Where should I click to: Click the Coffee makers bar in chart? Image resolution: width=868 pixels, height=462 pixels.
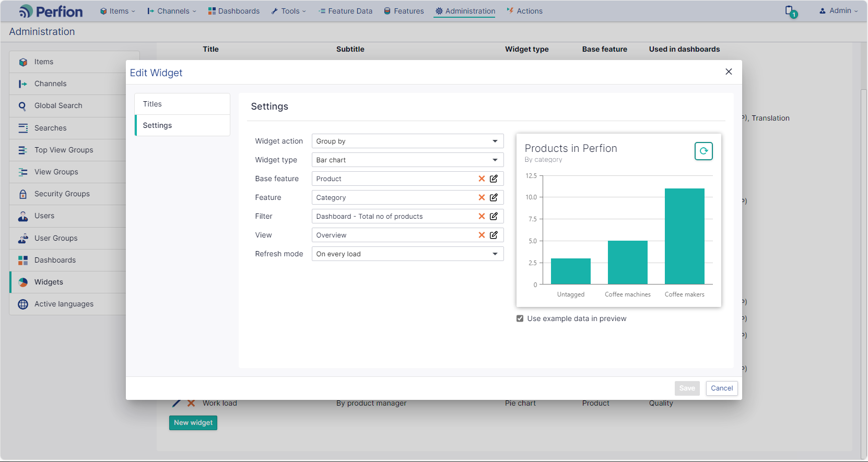coord(684,236)
